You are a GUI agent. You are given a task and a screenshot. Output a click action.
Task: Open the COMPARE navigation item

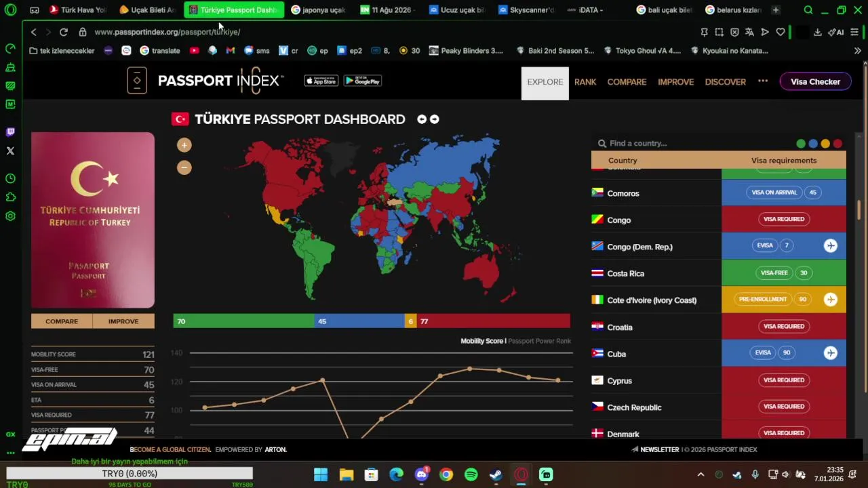pyautogui.click(x=627, y=82)
